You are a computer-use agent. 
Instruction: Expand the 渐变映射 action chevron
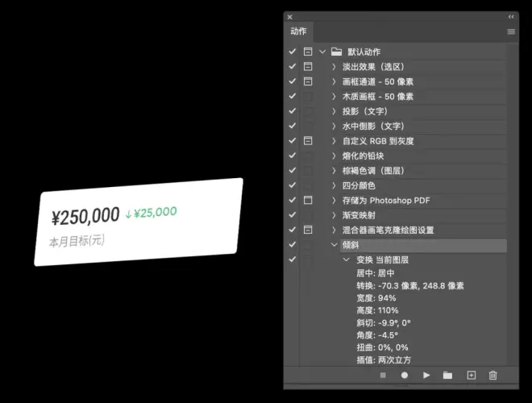click(334, 215)
